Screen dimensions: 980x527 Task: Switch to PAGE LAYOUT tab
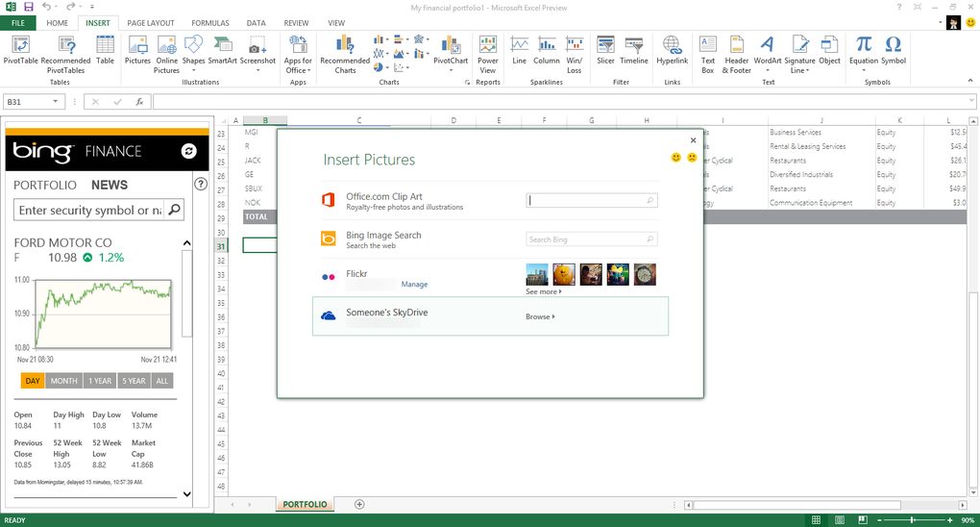click(x=151, y=23)
